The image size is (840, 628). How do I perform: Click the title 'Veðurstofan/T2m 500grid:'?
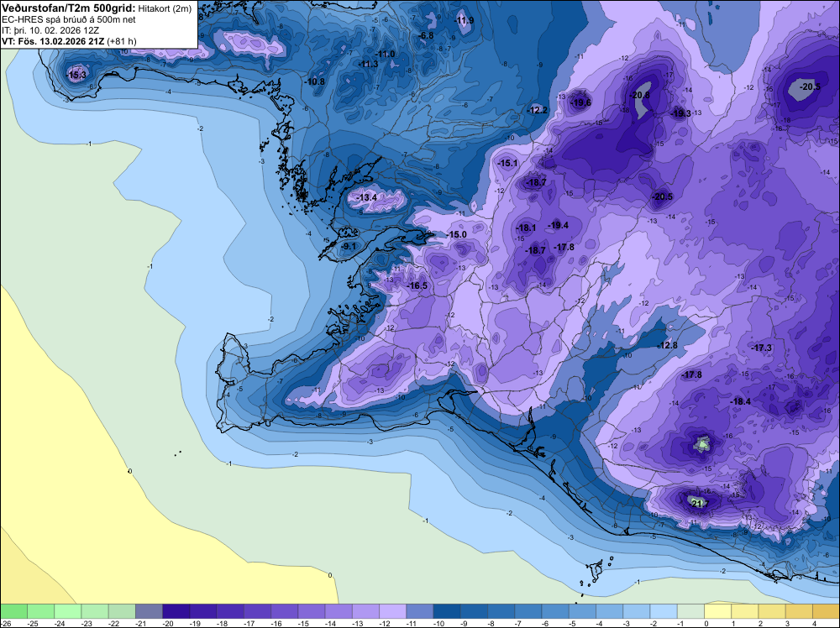[69, 8]
